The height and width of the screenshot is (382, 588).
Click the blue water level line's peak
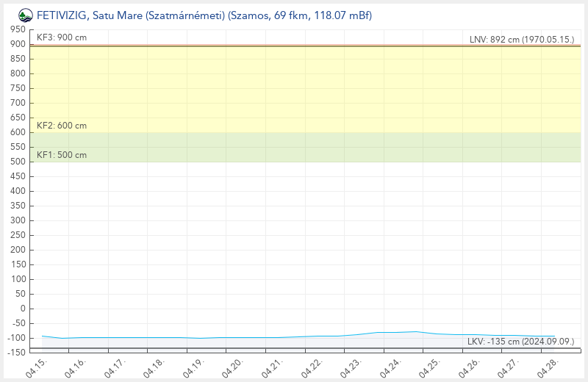tap(416, 331)
